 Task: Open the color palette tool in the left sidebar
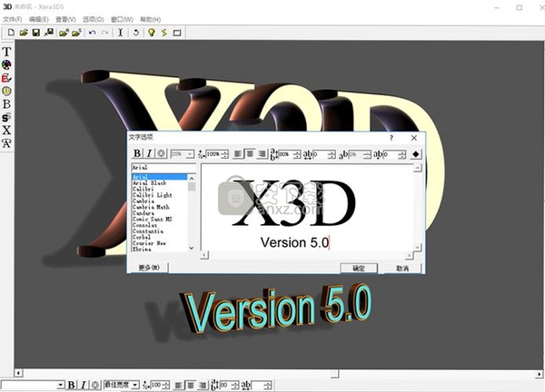point(6,64)
